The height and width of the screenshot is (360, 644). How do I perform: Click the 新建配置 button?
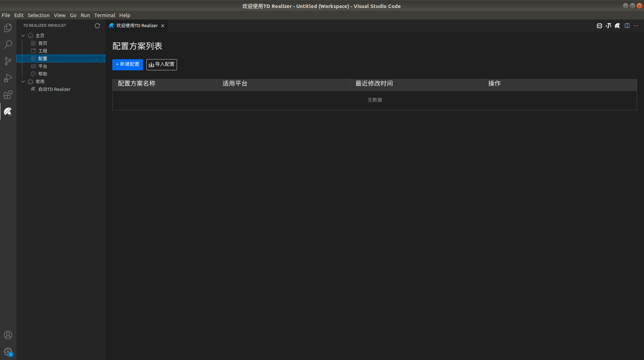coord(128,64)
